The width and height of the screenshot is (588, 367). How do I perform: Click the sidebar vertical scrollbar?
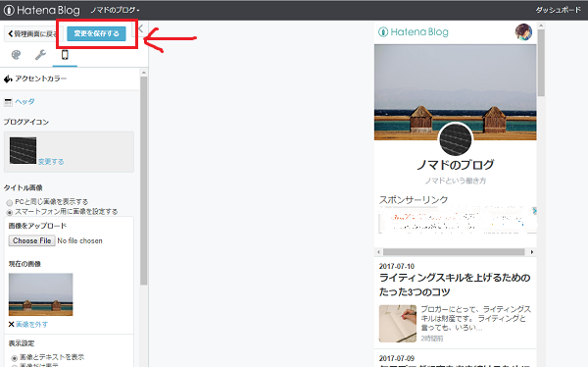[x=144, y=181]
